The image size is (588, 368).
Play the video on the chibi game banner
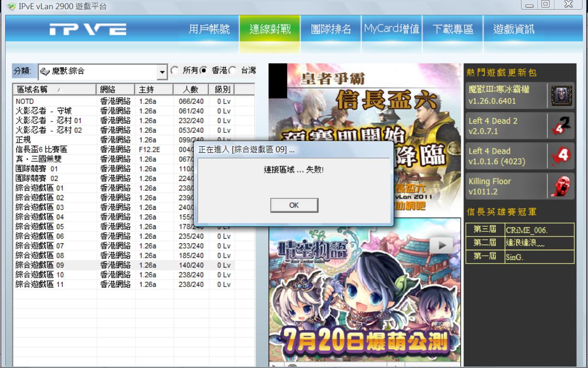[441, 245]
